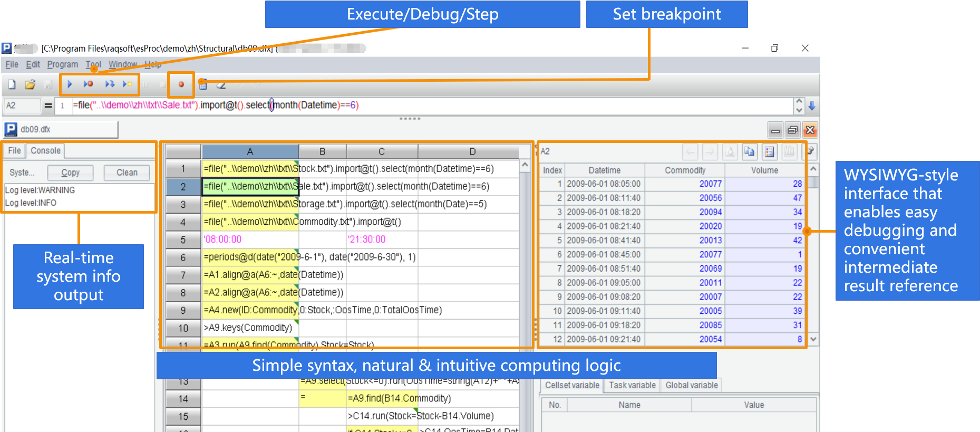Select cell C5 containing '21:30:00
Image resolution: width=980 pixels, height=432 pixels.
[x=382, y=239]
